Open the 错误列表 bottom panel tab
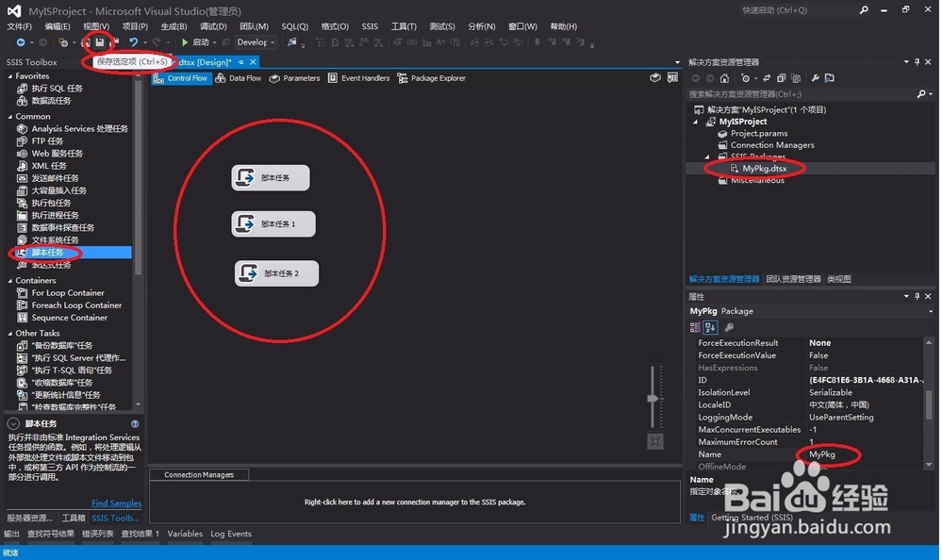 (x=97, y=534)
